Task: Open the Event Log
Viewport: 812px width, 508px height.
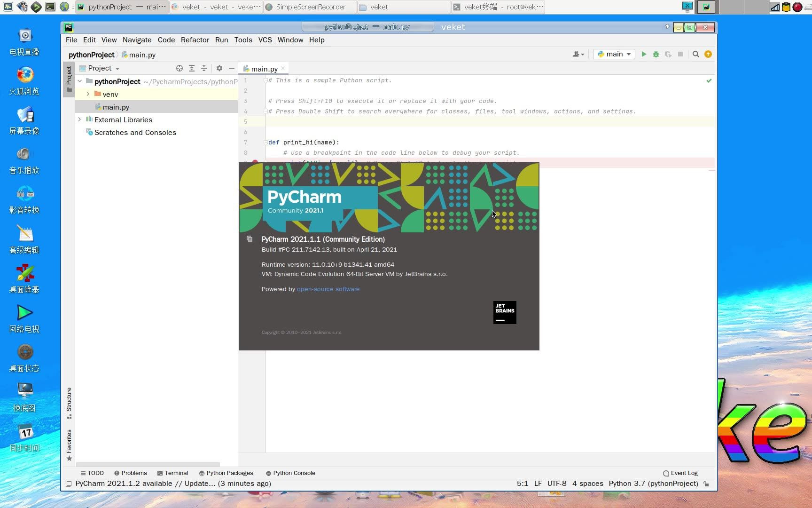Action: click(680, 473)
